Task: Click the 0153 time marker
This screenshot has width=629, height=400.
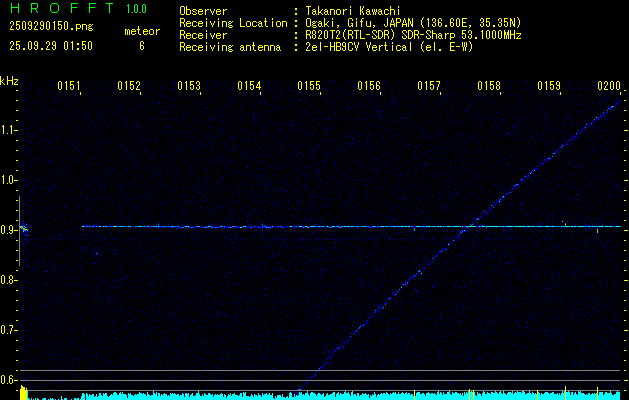Action: coord(189,87)
